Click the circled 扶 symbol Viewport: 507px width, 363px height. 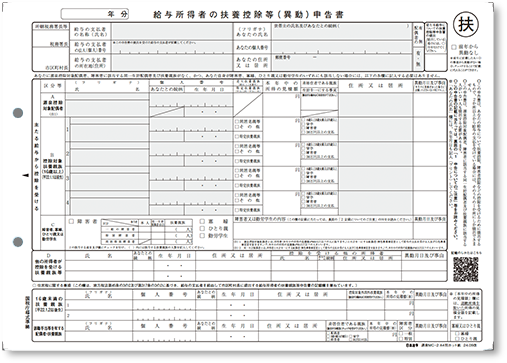[x=466, y=24]
